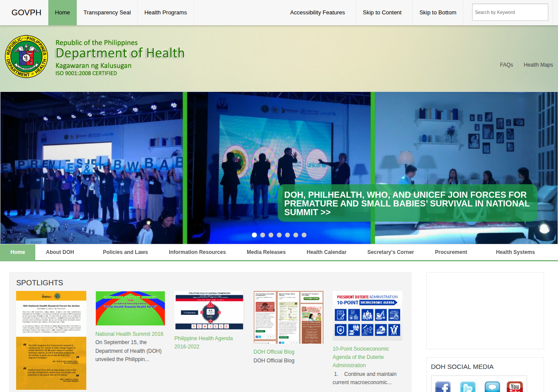
Task: Click Skip to Content
Action: click(x=382, y=13)
